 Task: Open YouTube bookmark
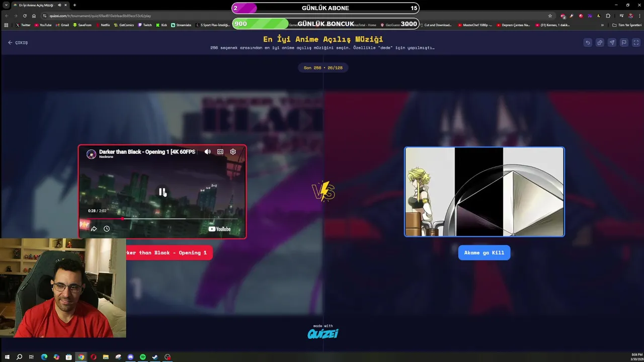(x=43, y=25)
